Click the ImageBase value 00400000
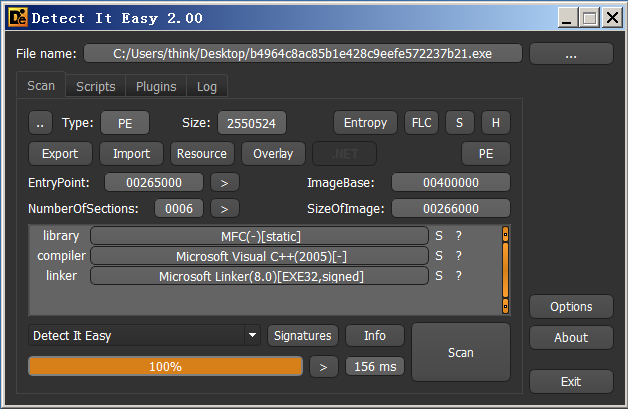The height and width of the screenshot is (409, 628). pyautogui.click(x=451, y=183)
